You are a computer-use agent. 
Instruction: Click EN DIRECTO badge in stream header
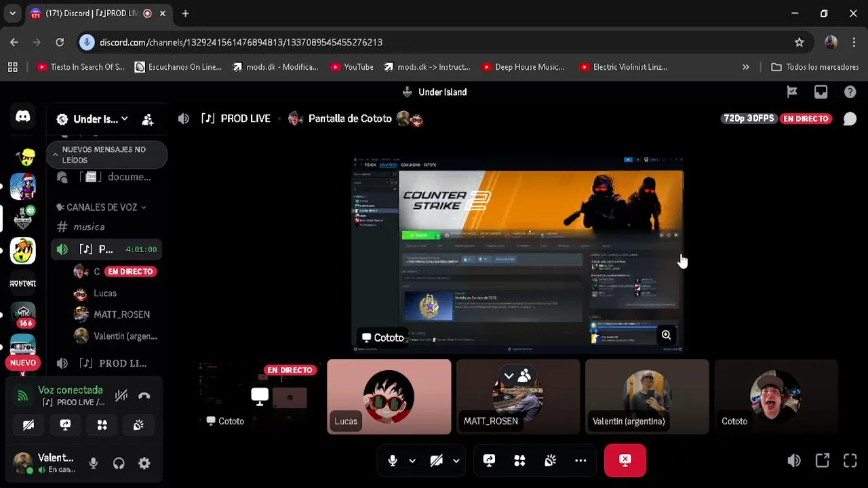806,119
